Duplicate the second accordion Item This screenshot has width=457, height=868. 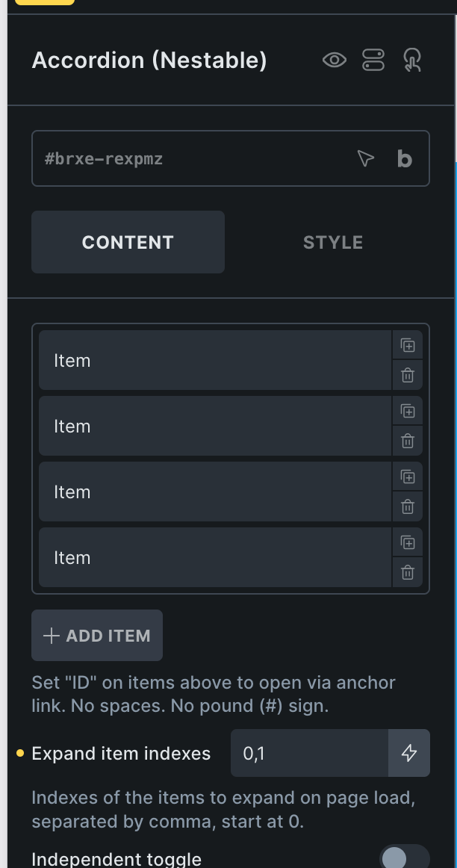coord(407,411)
